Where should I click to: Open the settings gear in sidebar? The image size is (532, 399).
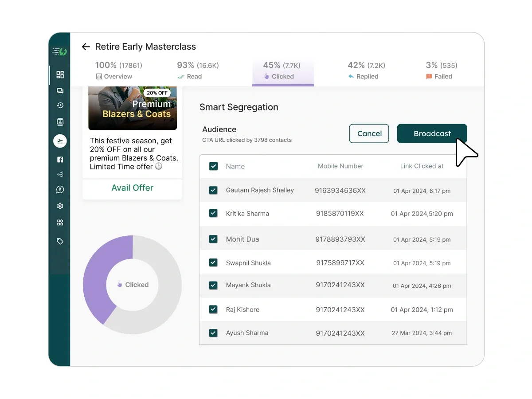(60, 206)
